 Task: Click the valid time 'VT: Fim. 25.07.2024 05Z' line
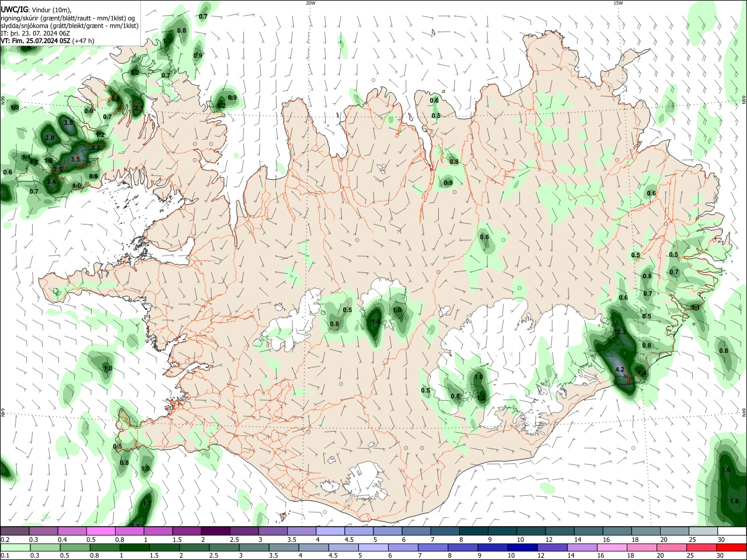36,41
